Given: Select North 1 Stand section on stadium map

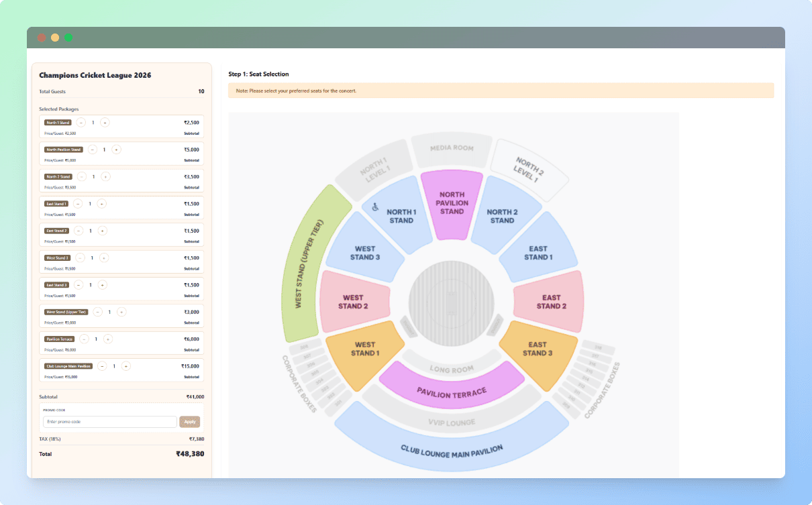Looking at the screenshot, I should (x=401, y=216).
